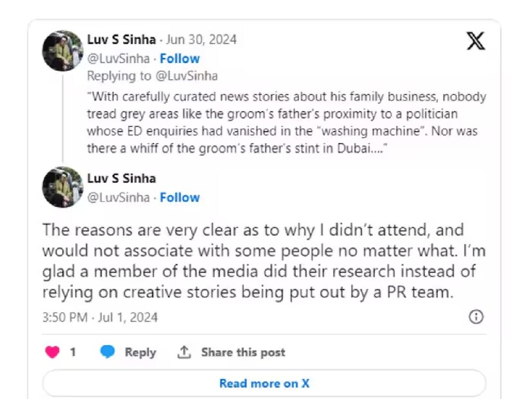Viewport: 532px width, 399px height.
Task: Click the top Luv S Sinha display name
Action: coord(122,39)
